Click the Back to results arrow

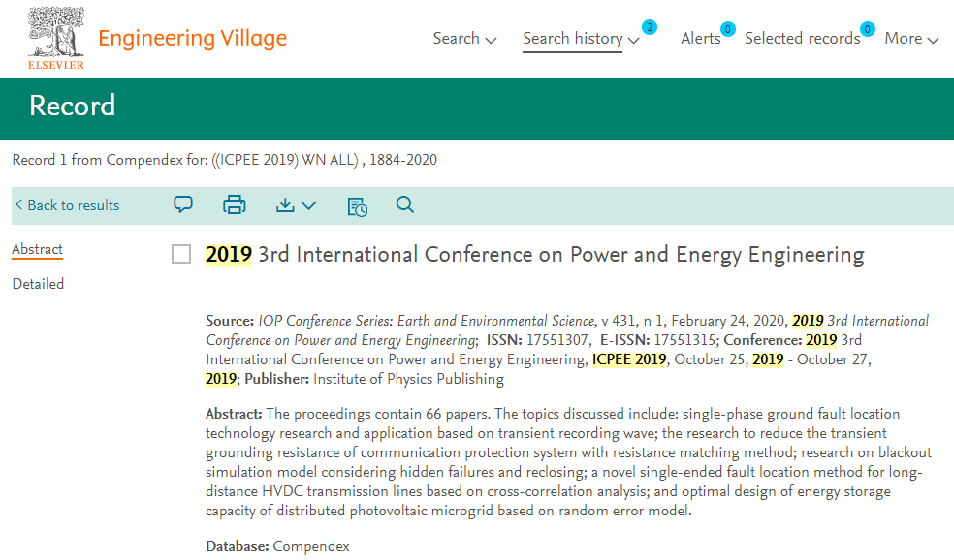tap(18, 204)
